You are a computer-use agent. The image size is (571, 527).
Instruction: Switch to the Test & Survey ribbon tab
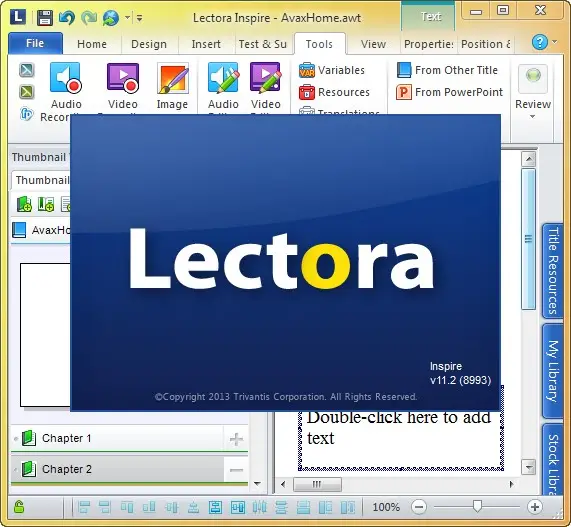coord(263,44)
